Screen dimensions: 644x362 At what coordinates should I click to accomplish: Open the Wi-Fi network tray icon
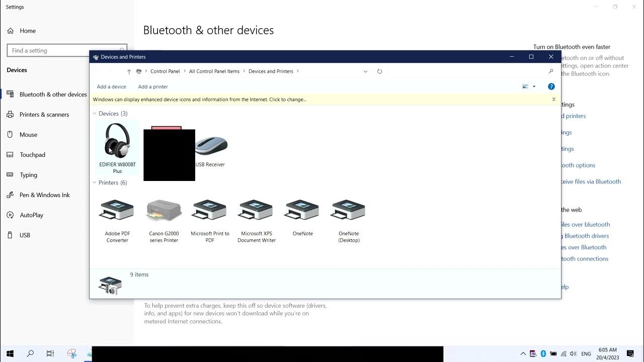(563, 354)
